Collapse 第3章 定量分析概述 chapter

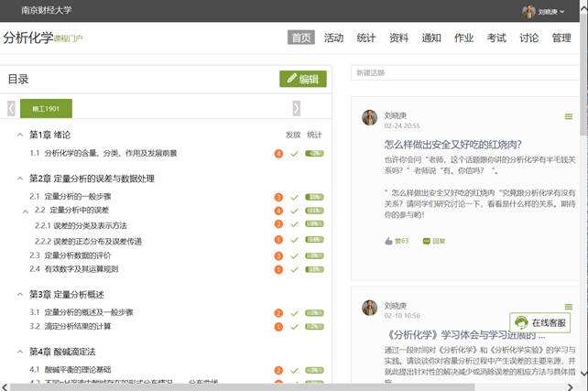pyautogui.click(x=19, y=294)
